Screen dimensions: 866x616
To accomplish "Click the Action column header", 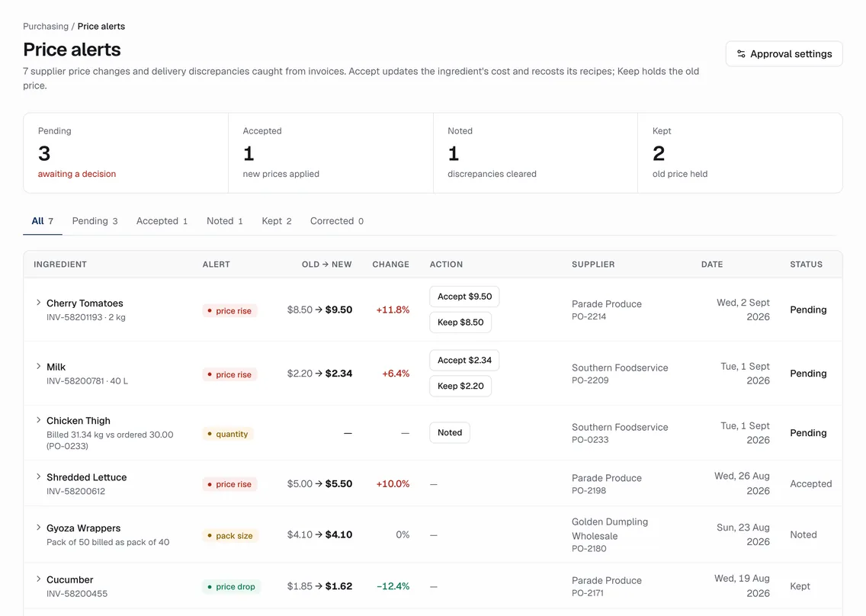I will coord(446,265).
